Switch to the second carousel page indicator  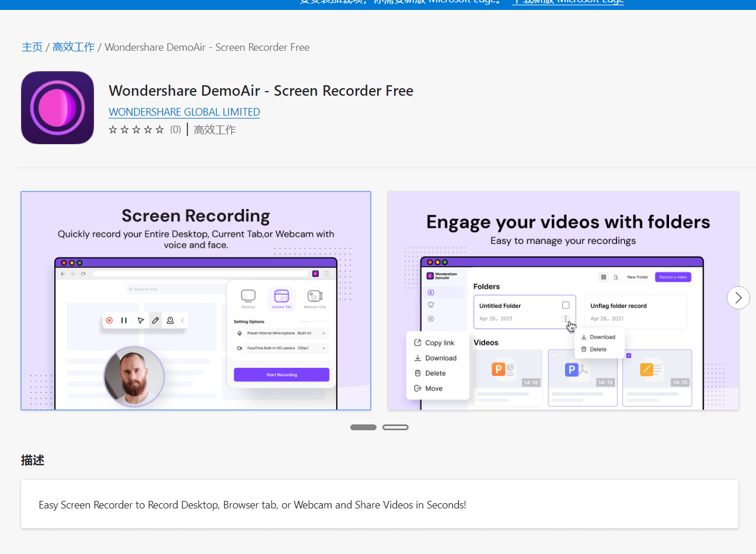coord(395,427)
